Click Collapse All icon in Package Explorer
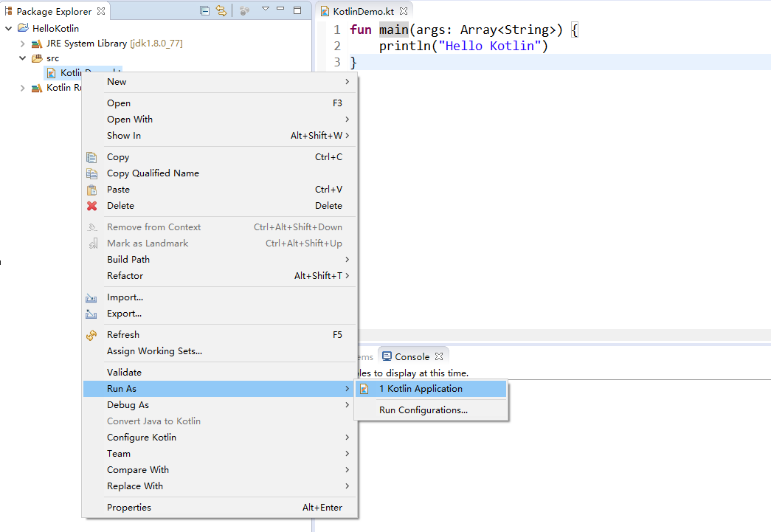The image size is (771, 532). (204, 10)
